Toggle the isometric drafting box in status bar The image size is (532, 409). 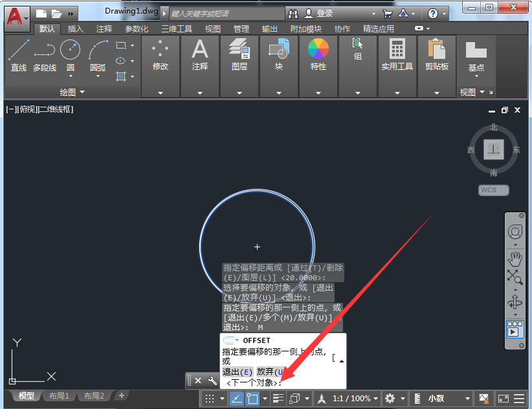click(294, 399)
